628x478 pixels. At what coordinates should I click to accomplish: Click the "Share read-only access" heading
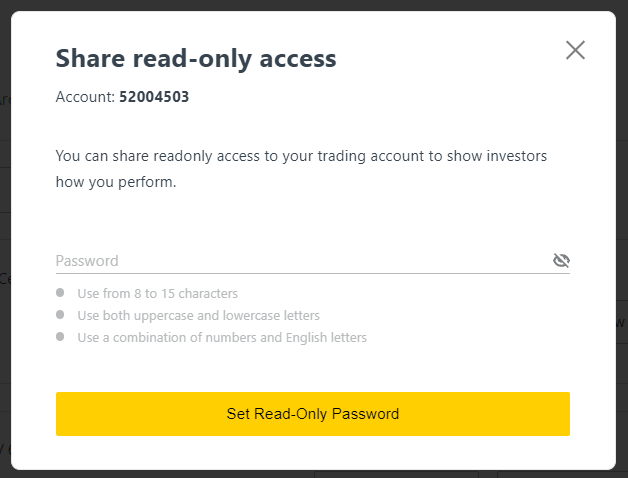pos(196,59)
